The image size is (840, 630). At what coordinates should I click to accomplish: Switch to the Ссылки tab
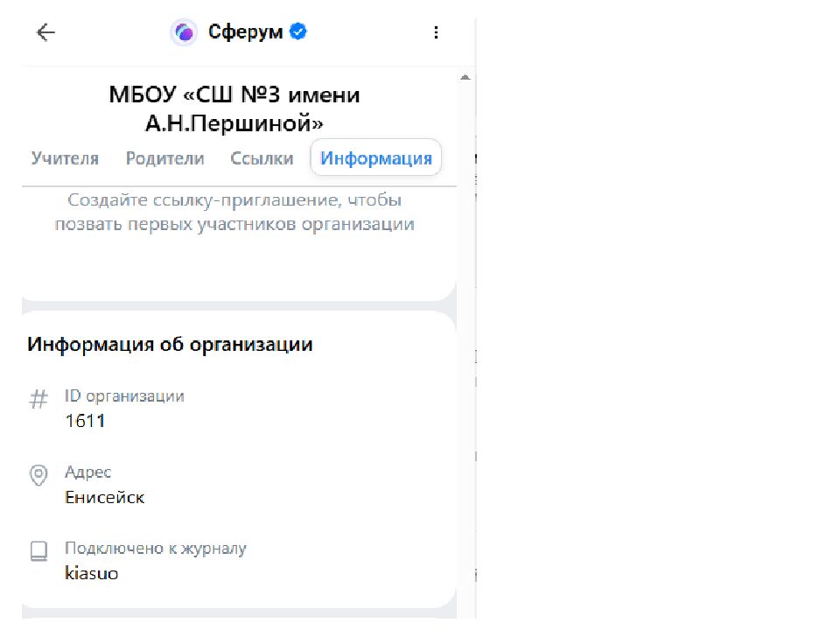click(x=262, y=158)
